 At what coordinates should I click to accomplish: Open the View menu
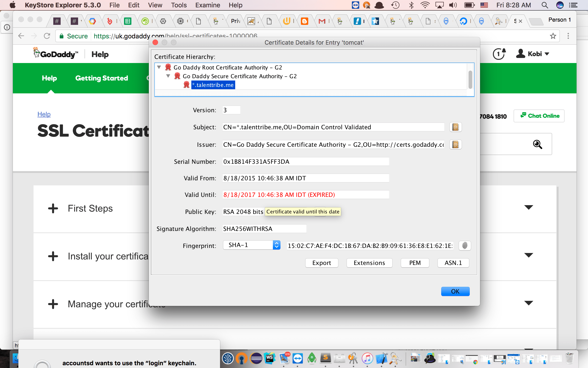click(x=155, y=5)
